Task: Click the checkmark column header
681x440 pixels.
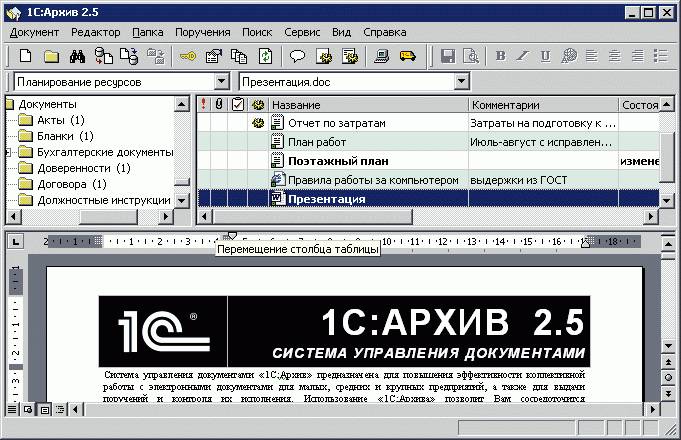Action: [238, 105]
